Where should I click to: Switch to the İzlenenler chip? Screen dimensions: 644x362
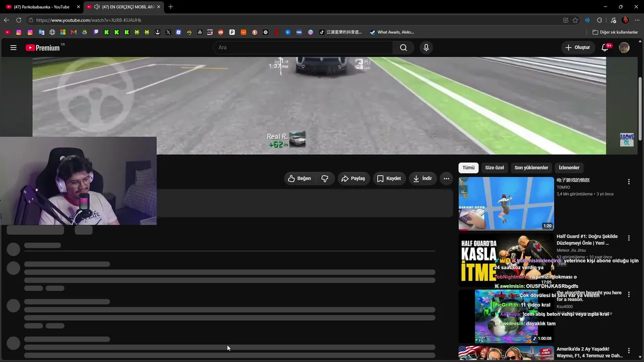pyautogui.click(x=569, y=168)
